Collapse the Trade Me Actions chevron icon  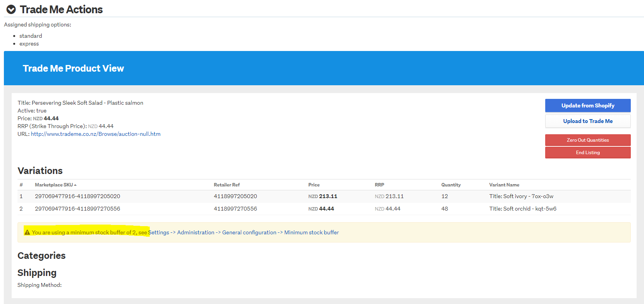11,9
